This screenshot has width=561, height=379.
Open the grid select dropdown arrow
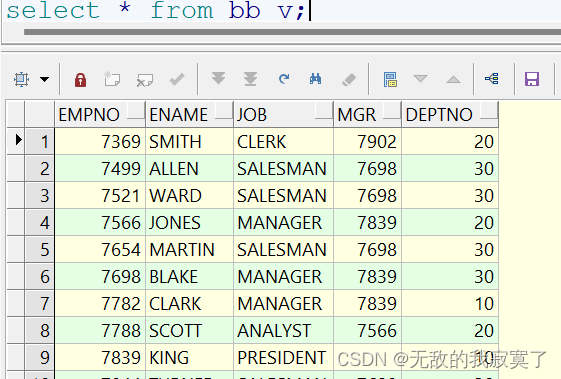(45, 79)
